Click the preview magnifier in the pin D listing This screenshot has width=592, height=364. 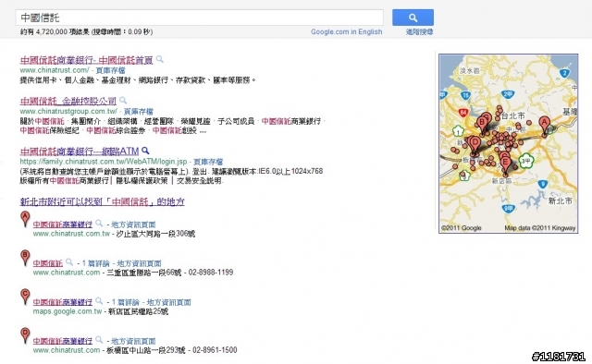coord(99,340)
